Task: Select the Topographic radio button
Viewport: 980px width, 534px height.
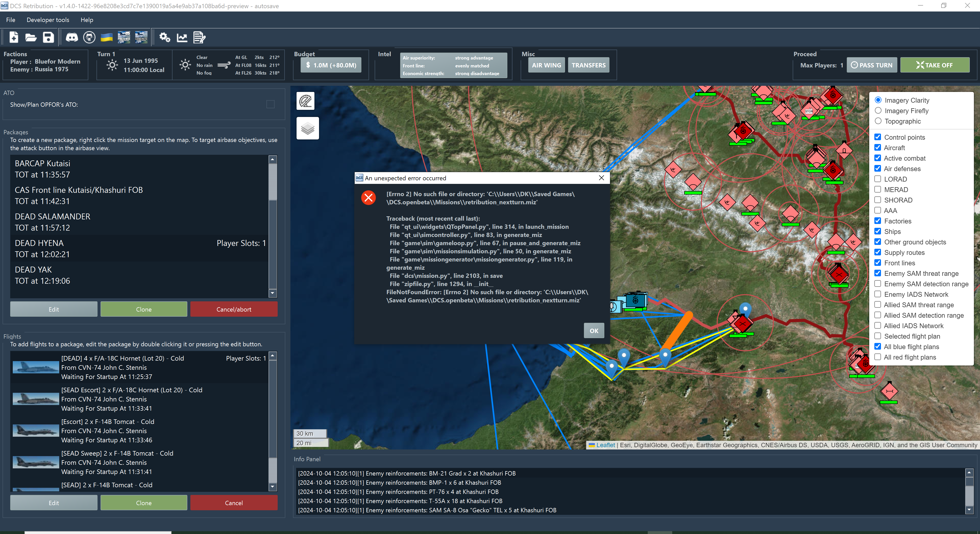Action: pyautogui.click(x=878, y=121)
